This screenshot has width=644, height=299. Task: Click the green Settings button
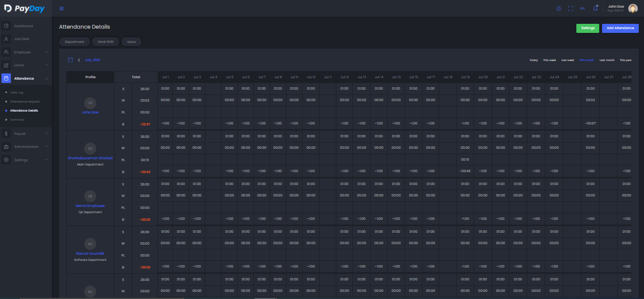click(588, 28)
